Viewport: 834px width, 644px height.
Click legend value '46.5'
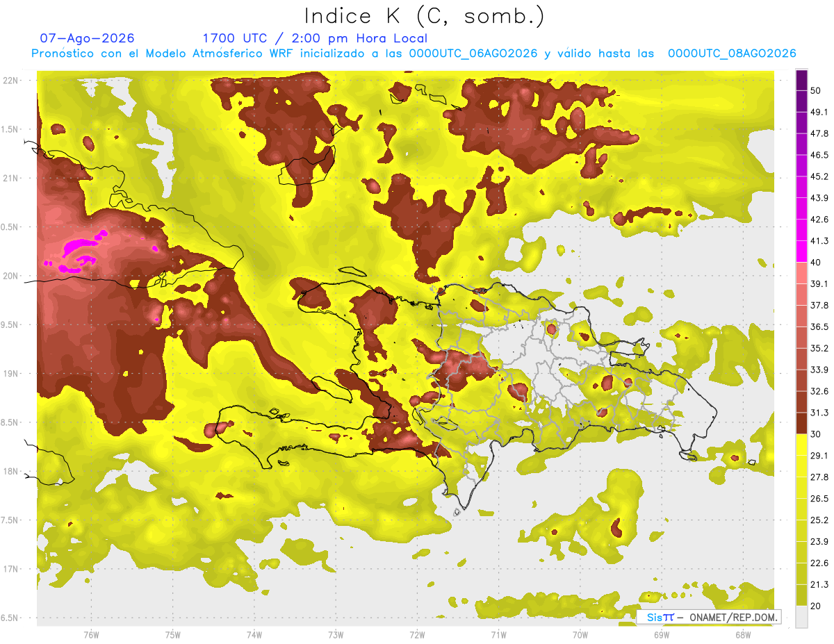819,155
